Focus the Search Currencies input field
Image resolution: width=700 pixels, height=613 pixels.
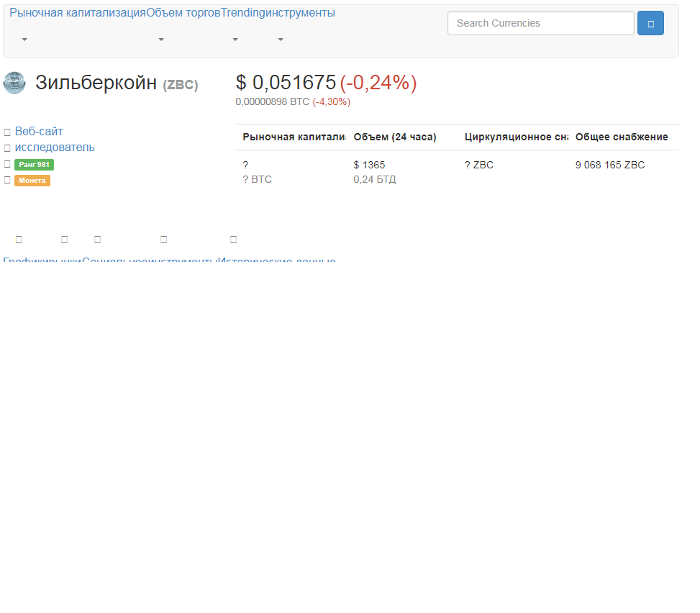coord(540,23)
